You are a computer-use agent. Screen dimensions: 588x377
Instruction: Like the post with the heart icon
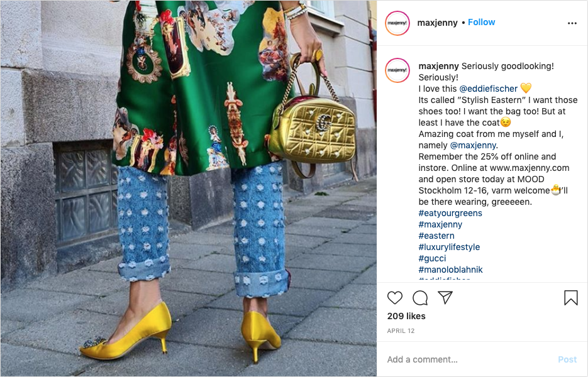(394, 298)
